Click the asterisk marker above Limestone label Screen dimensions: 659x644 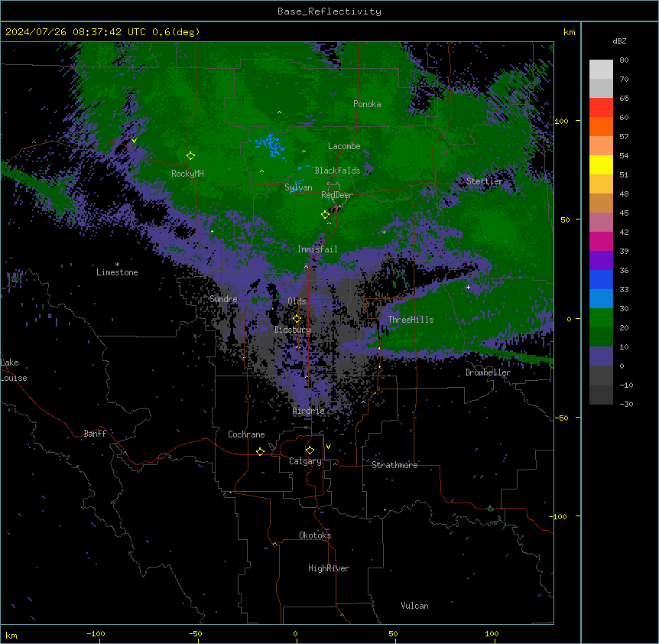coord(117,265)
